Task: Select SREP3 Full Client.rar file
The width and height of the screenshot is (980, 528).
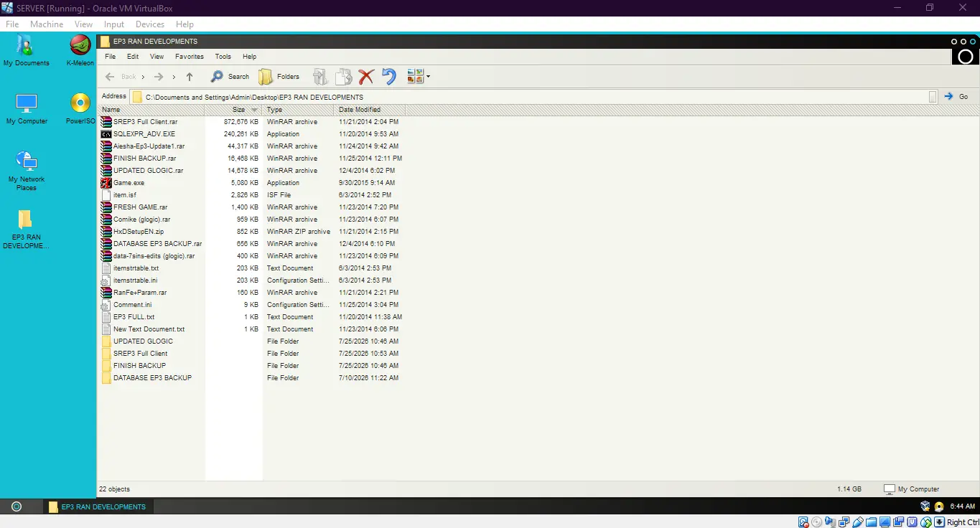Action: click(x=145, y=122)
